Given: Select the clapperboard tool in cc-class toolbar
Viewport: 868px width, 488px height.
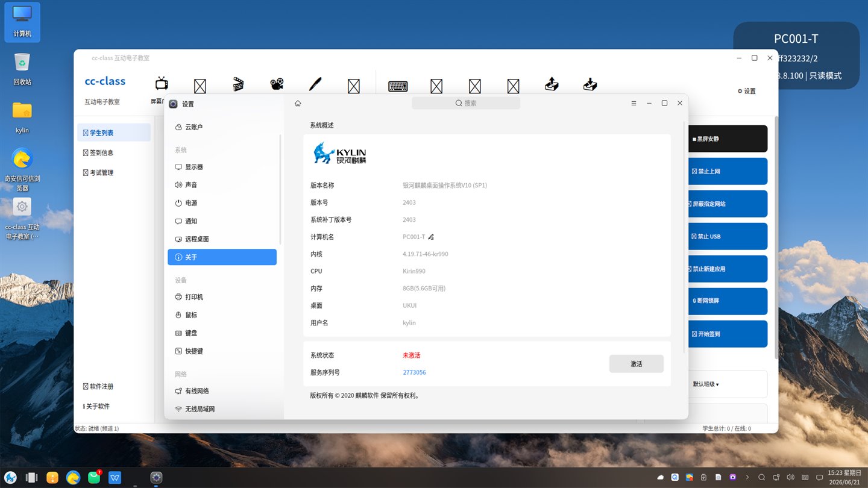Looking at the screenshot, I should pyautogui.click(x=238, y=84).
